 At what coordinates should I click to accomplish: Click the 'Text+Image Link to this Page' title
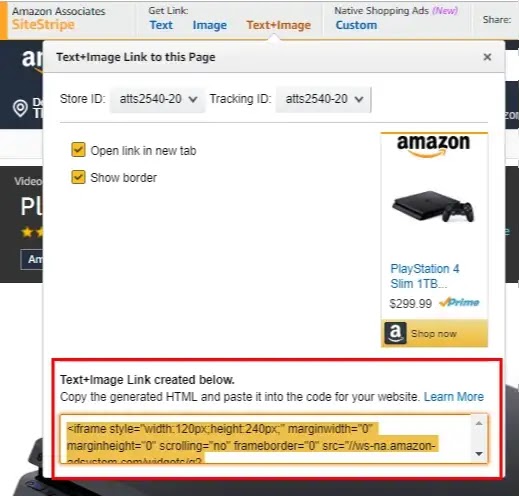(136, 57)
